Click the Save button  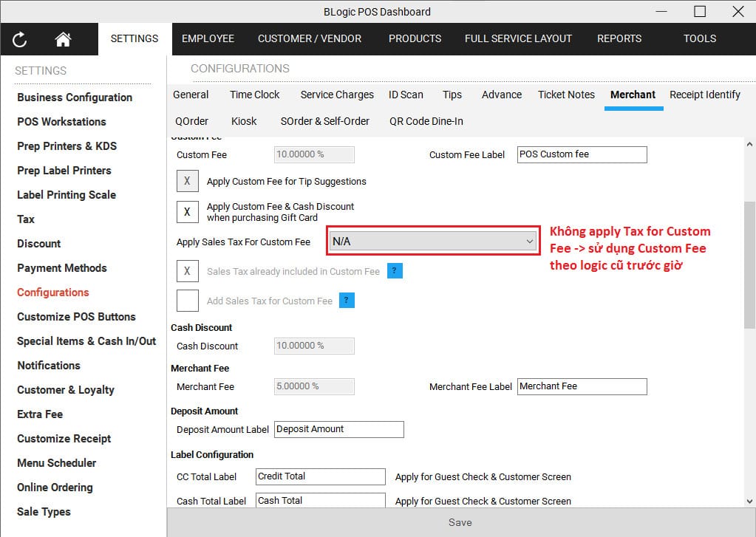[x=460, y=522]
